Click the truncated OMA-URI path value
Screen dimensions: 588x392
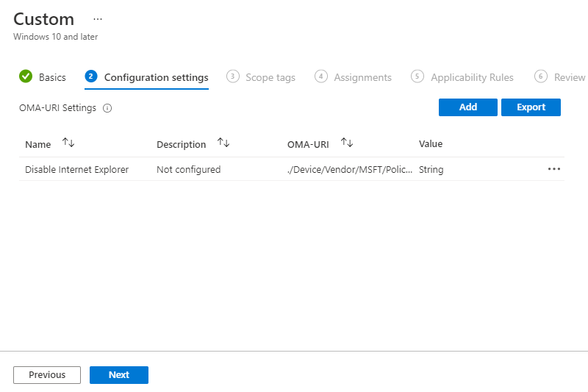[x=350, y=169]
